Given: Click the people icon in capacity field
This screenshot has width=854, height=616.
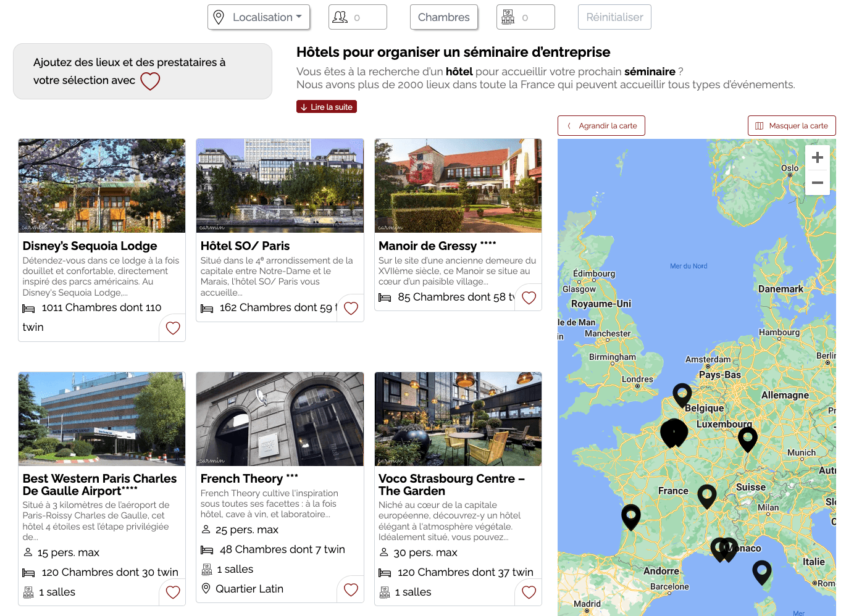Looking at the screenshot, I should (340, 17).
